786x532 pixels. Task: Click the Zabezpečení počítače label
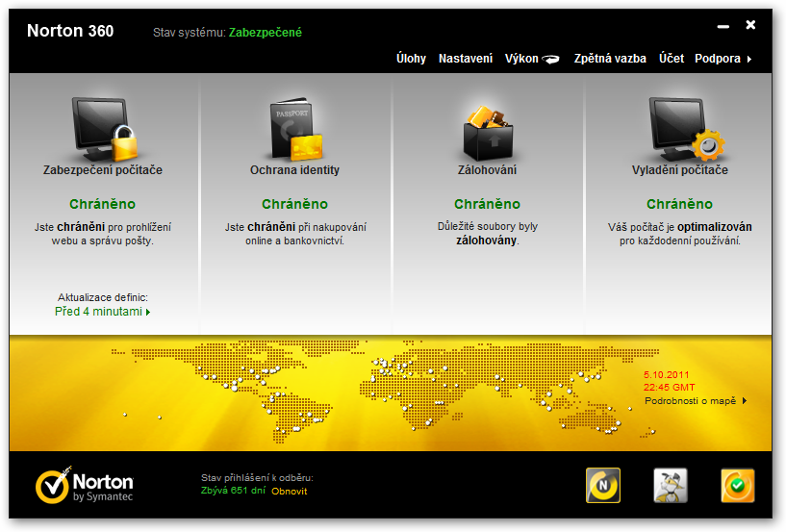point(103,170)
